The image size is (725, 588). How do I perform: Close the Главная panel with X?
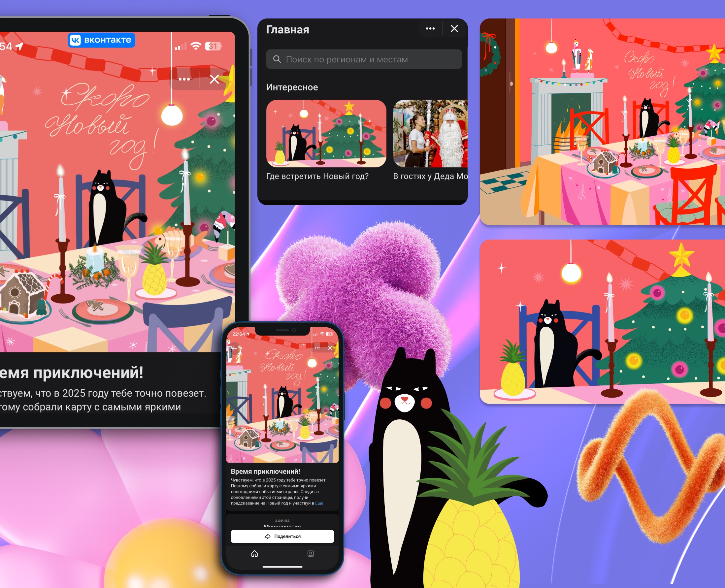point(454,29)
